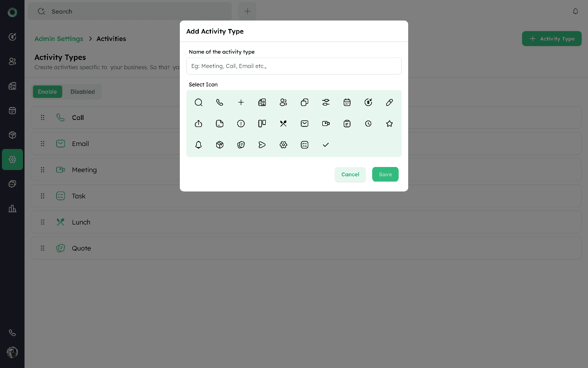Select the 3D box package icon
The height and width of the screenshot is (368, 588).
(220, 145)
